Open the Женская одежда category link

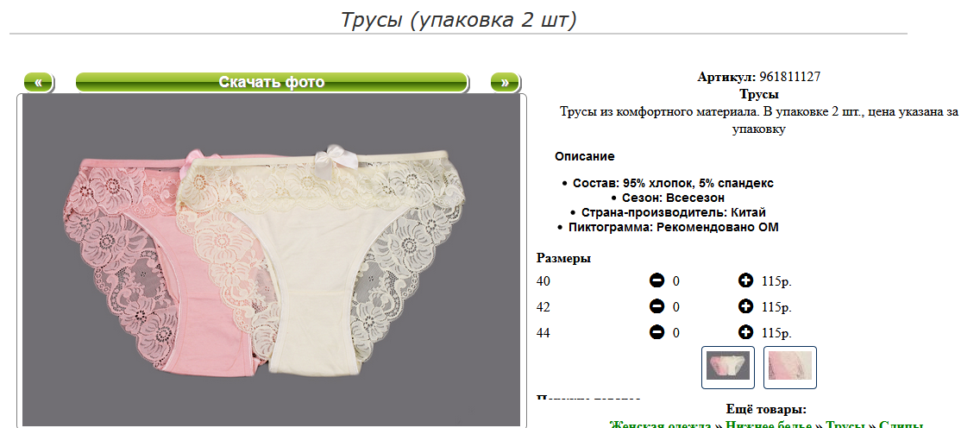coord(660,425)
